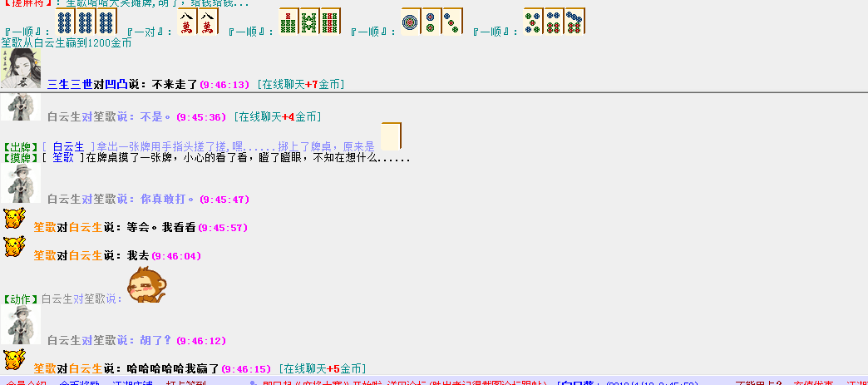Click timestamp (9:46:12)
The image size is (868, 385).
201,341
